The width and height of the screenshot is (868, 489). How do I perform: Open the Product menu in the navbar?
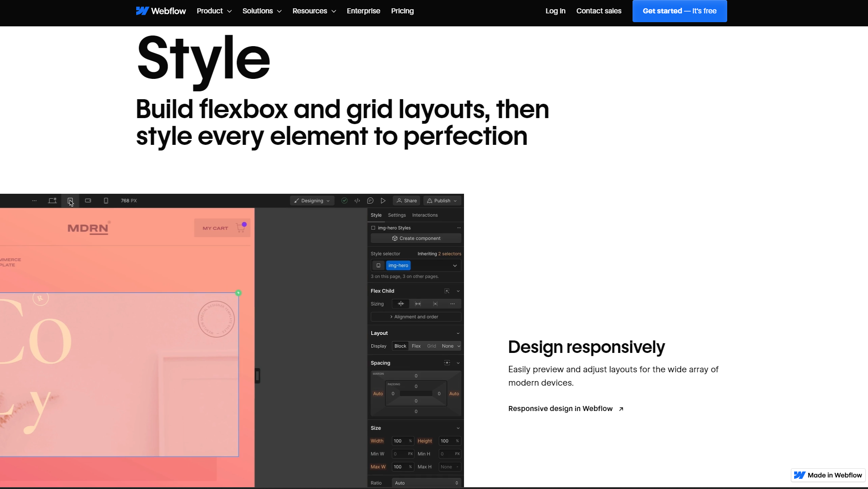(x=214, y=11)
